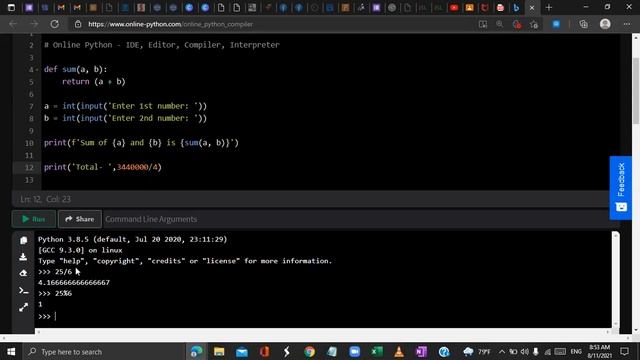Click the 'return (a + b)' line
The image size is (640, 360).
[x=93, y=81]
